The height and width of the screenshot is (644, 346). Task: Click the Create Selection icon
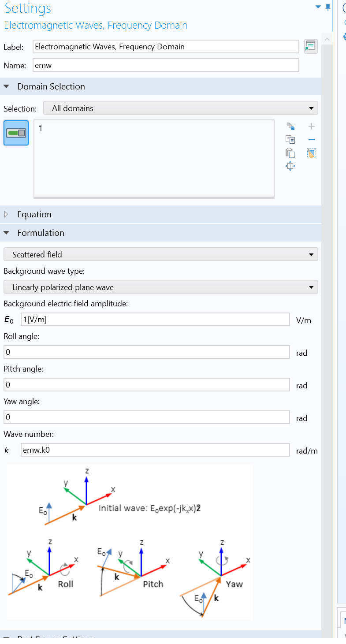[x=290, y=127]
